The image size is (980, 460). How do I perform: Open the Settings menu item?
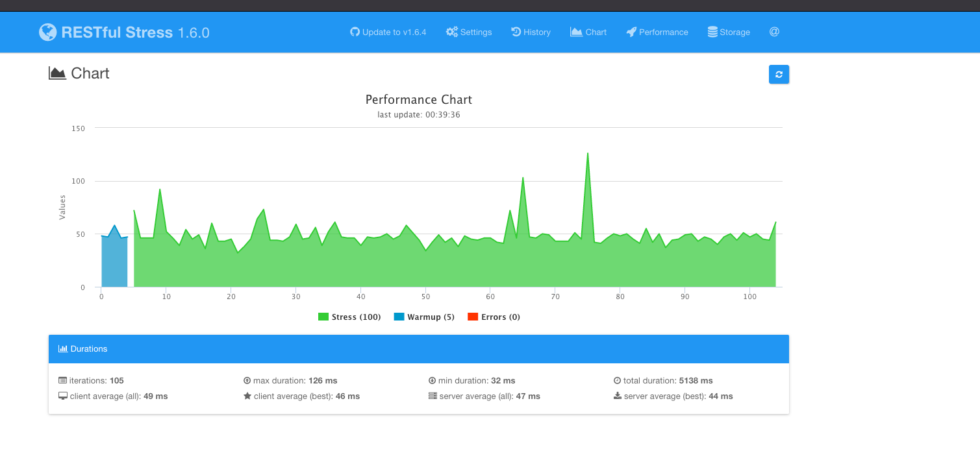click(469, 32)
